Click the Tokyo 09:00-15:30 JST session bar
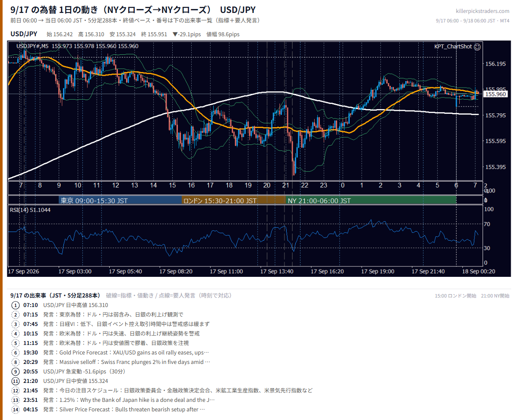 pyautogui.click(x=120, y=201)
